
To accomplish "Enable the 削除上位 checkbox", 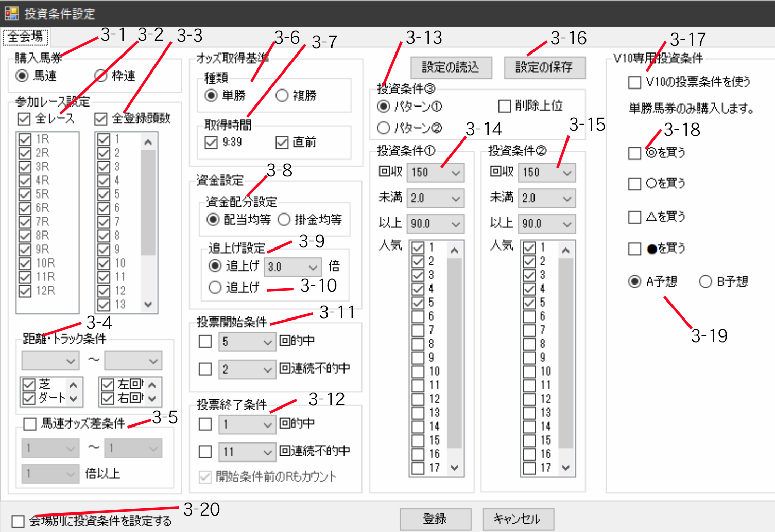I will [505, 106].
